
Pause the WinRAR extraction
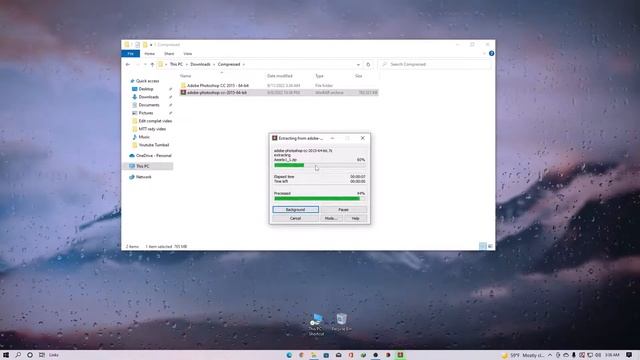point(343,209)
